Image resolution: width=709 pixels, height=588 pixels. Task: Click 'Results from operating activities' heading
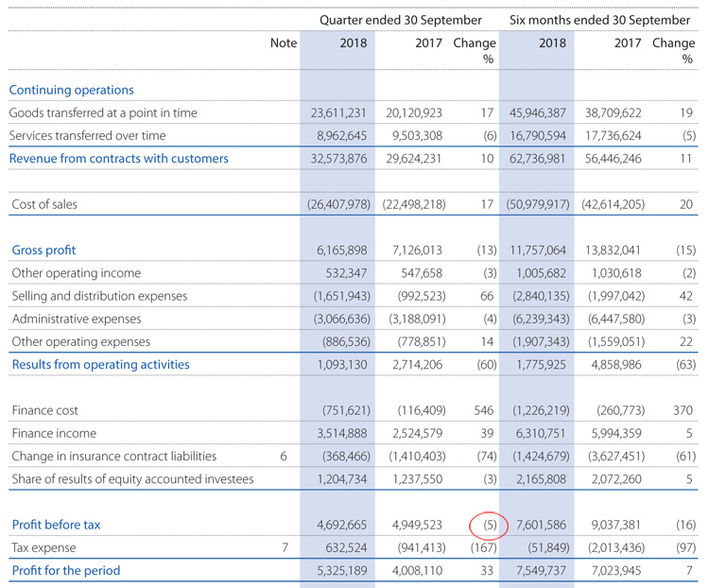click(101, 365)
